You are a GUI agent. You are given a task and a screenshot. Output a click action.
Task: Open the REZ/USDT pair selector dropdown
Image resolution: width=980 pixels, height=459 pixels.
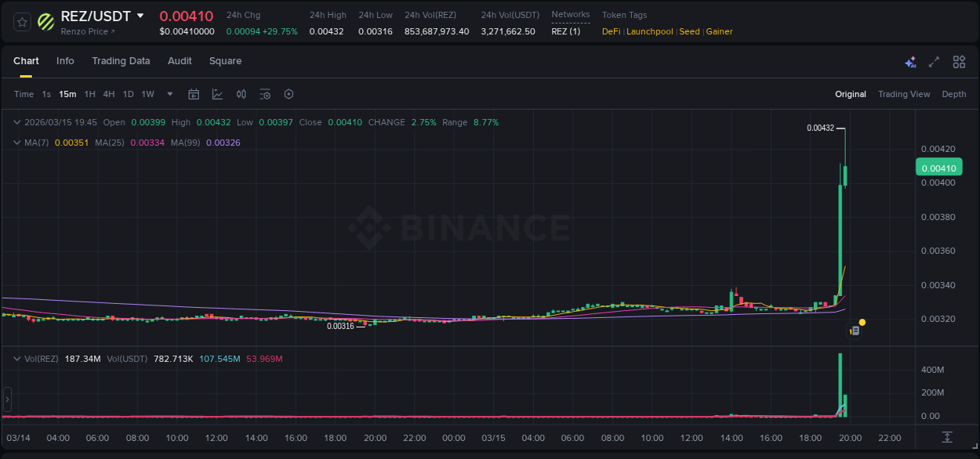(142, 16)
